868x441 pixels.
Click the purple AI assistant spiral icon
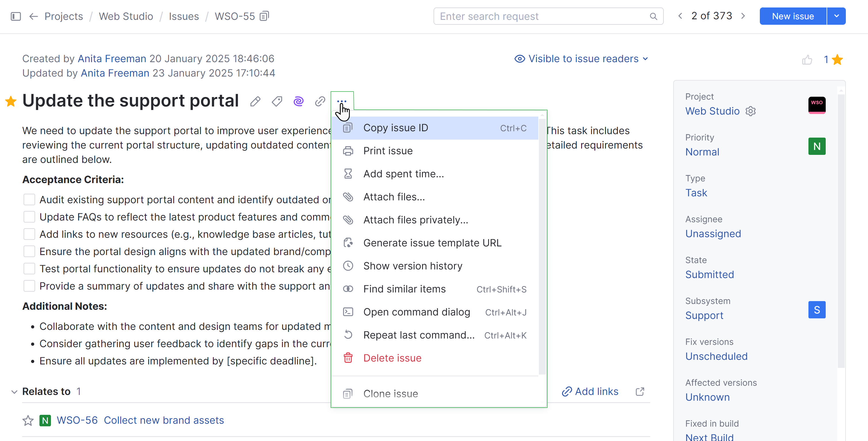(298, 101)
